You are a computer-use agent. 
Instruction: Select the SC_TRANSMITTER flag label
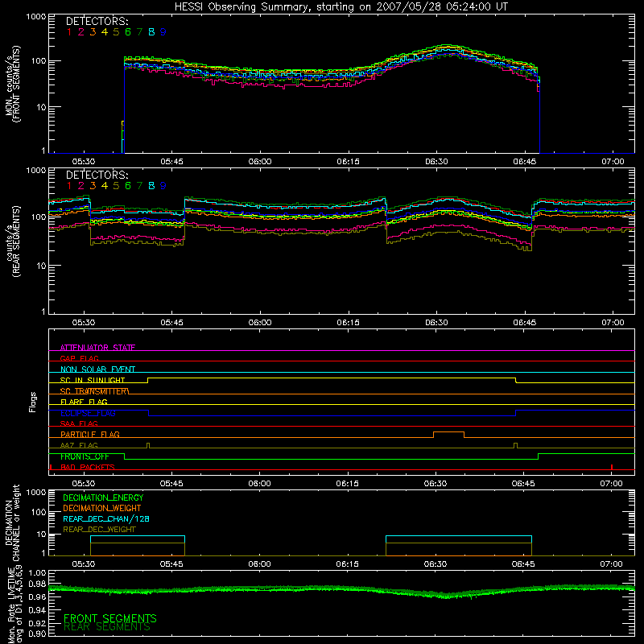pos(94,391)
